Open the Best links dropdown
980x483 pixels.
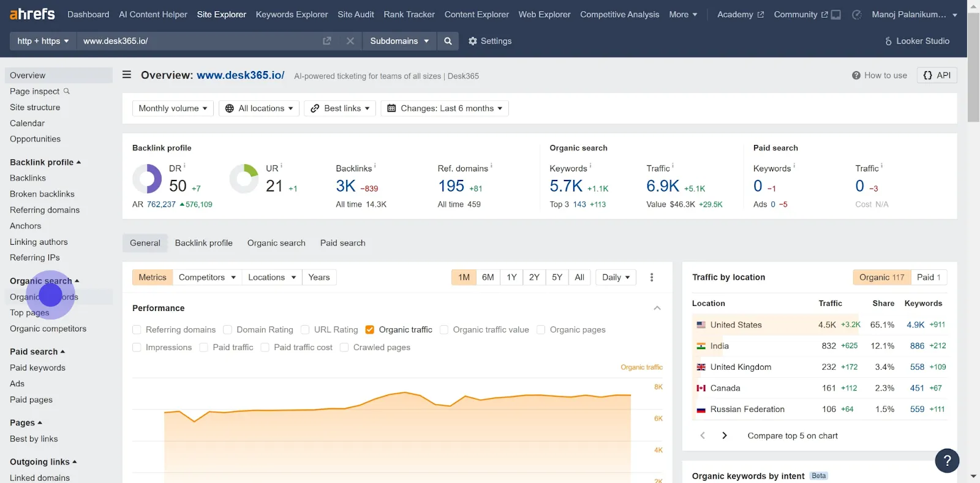tap(340, 108)
